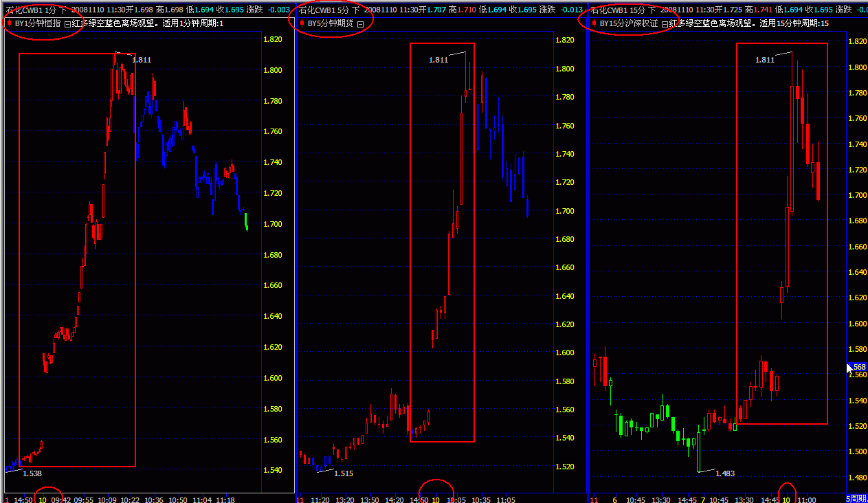Click the red candle icon beside BY5分钟期货
This screenshot has width=868, height=503.
coord(302,23)
